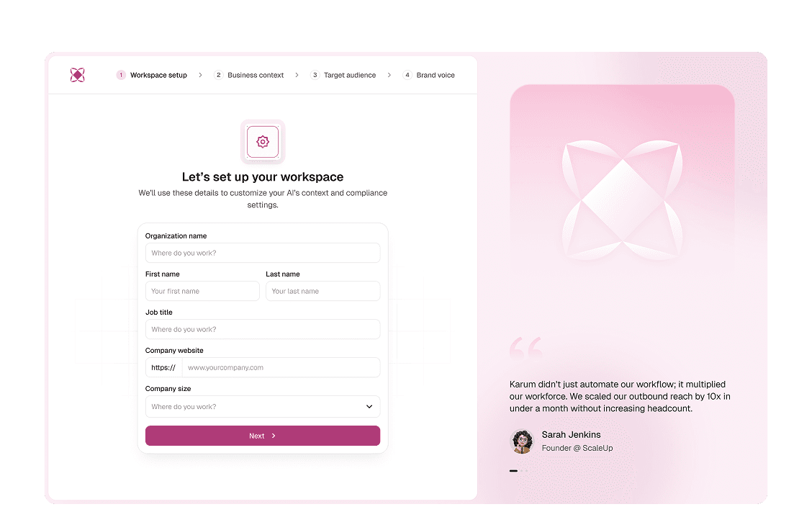Select the https:// protocol prefix
812x530 pixels.
[163, 367]
